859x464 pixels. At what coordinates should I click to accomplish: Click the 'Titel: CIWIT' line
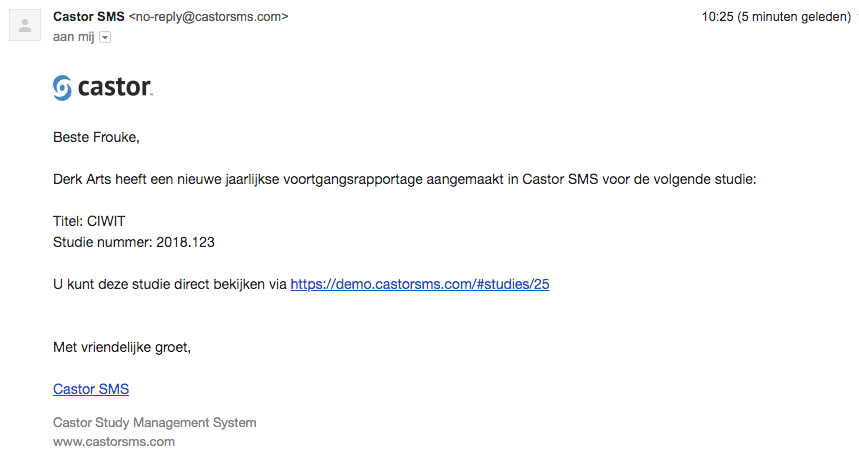(89, 221)
